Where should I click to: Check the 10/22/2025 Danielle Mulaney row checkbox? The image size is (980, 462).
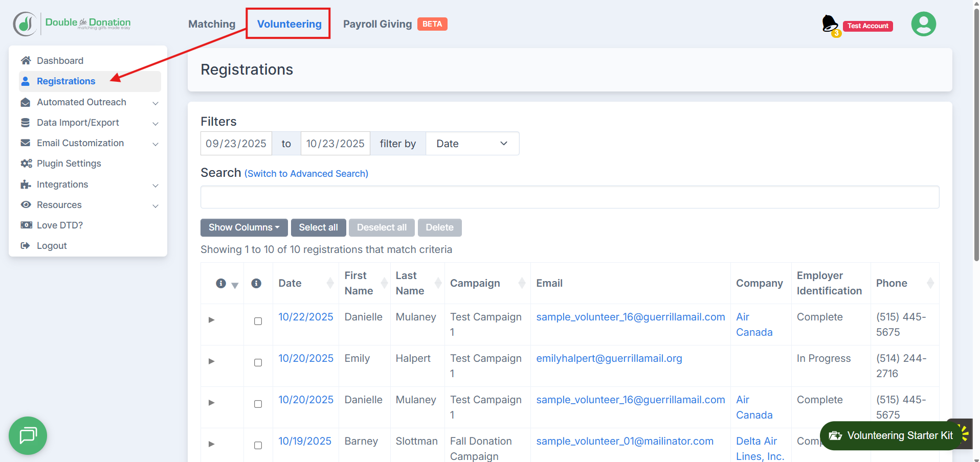(258, 321)
